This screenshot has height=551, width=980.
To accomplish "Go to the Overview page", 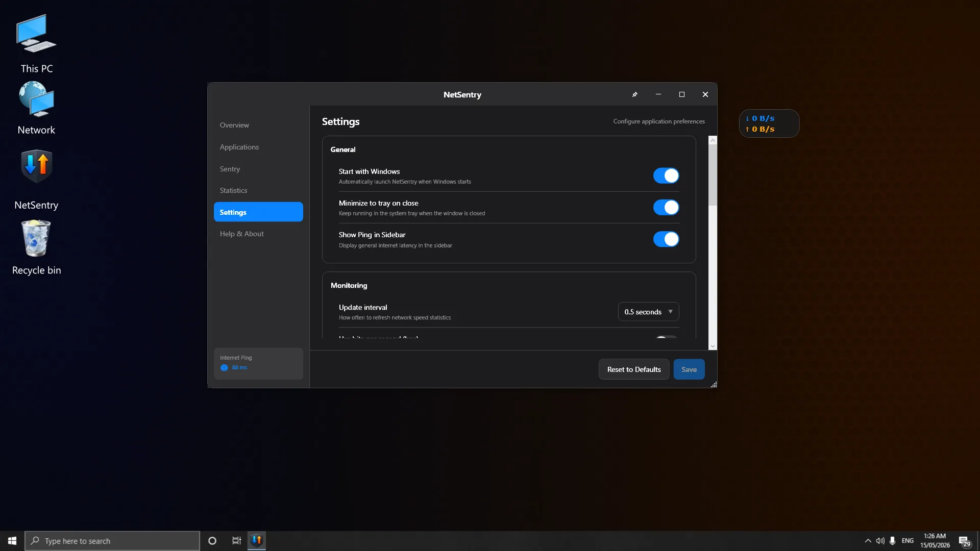I will click(258, 125).
